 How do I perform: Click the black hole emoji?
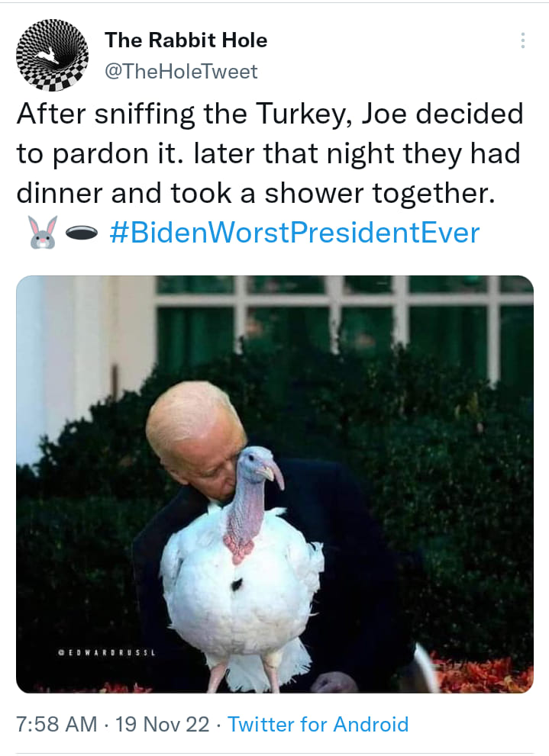coord(82,234)
